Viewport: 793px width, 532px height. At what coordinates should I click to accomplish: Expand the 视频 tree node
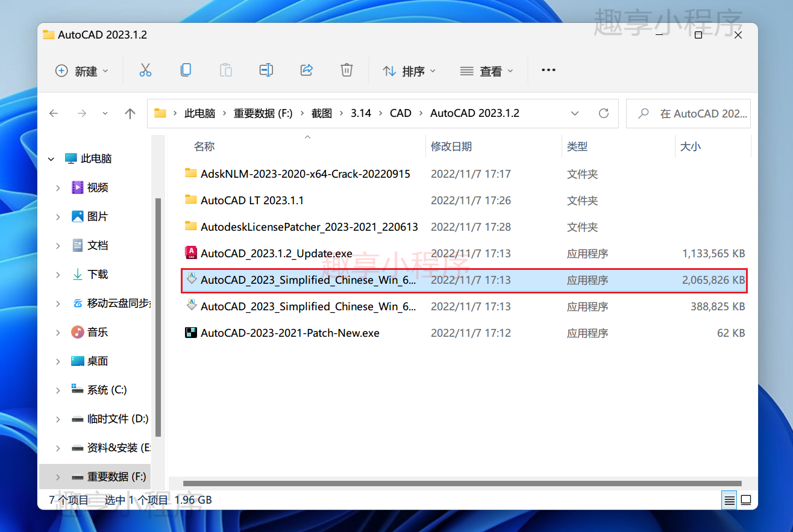58,188
